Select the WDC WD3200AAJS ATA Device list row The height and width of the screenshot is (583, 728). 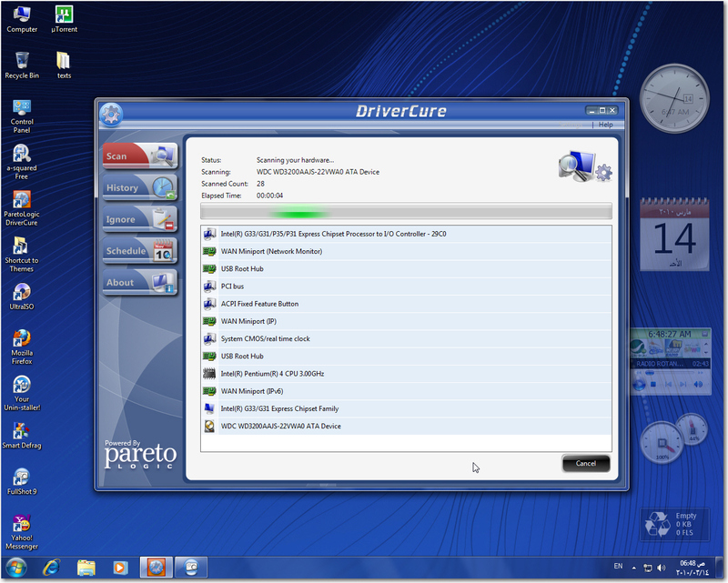coord(406,427)
